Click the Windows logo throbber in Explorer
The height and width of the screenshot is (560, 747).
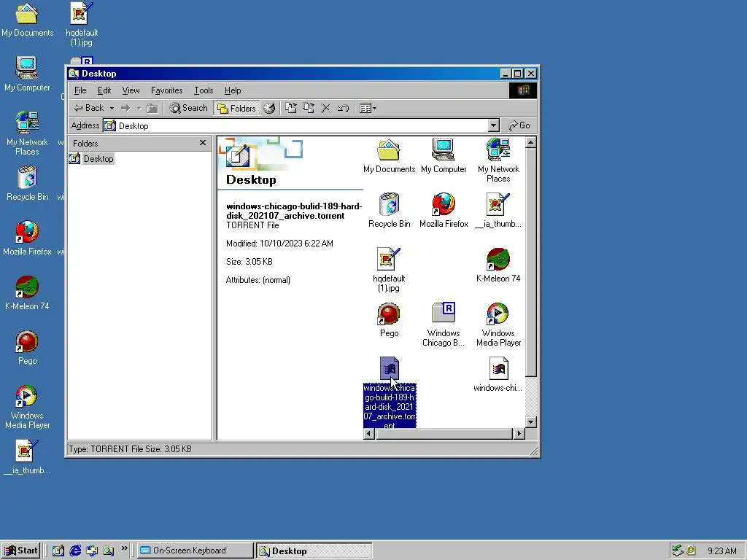[x=522, y=90]
